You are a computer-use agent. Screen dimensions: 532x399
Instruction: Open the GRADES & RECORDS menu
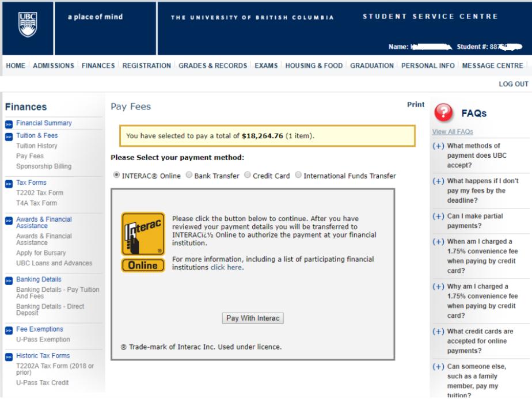point(212,66)
